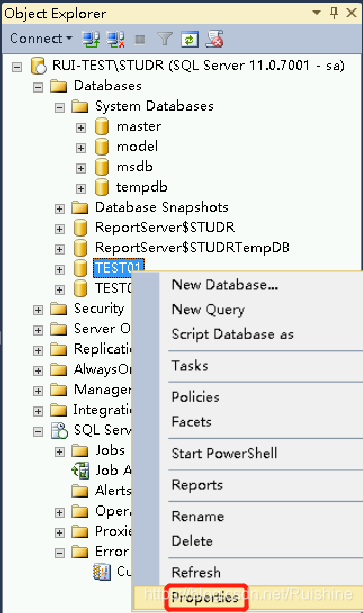Select the master database cylinder icon
This screenshot has width=363, height=613.
pos(102,127)
